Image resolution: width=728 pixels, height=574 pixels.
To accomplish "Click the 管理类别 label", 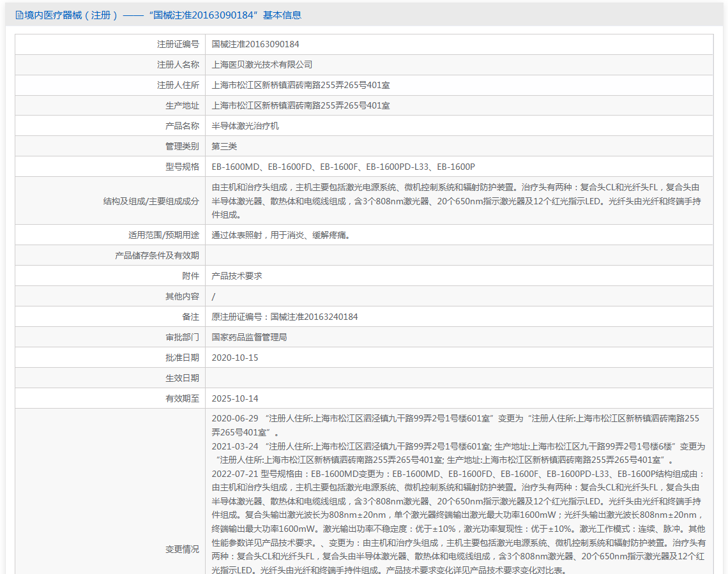I will click(182, 146).
